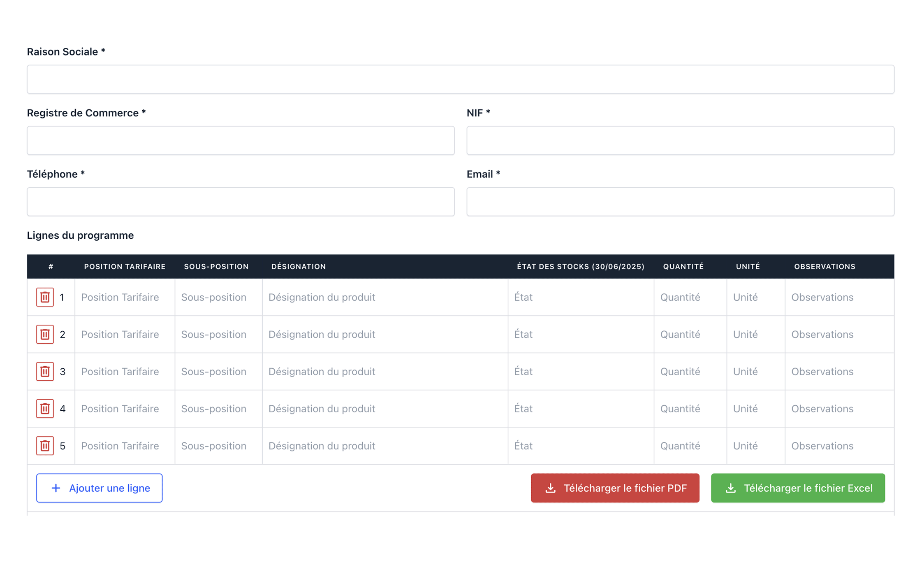This screenshot has height=572, width=924.
Task: Delete row 2 with trash icon
Action: click(45, 334)
